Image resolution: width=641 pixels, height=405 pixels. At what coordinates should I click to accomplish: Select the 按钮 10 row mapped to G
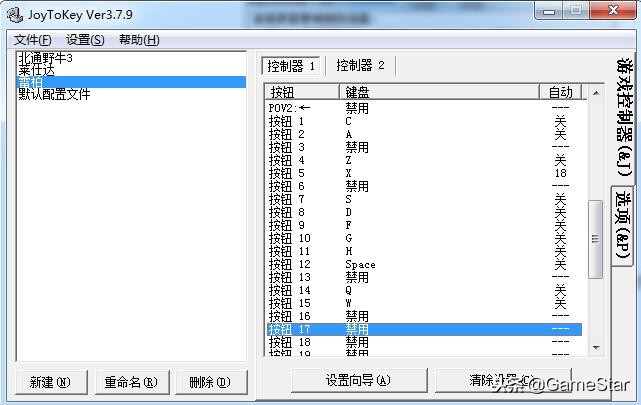pos(424,238)
